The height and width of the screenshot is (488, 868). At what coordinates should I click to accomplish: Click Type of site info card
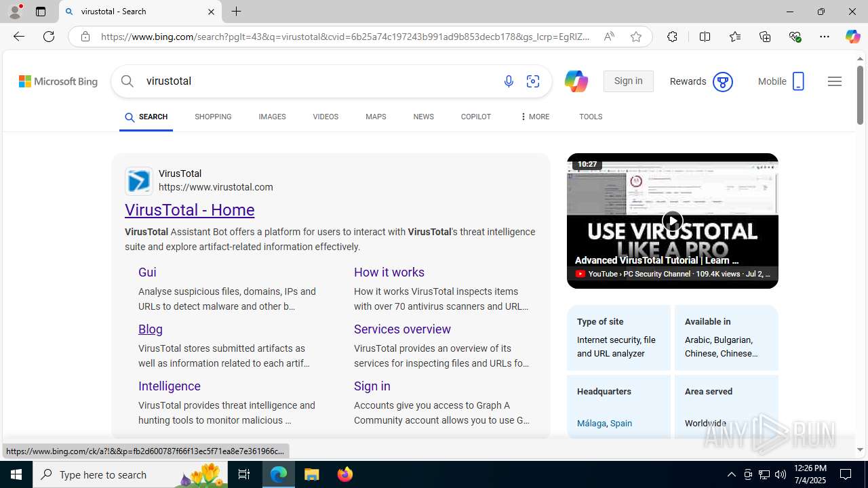619,338
